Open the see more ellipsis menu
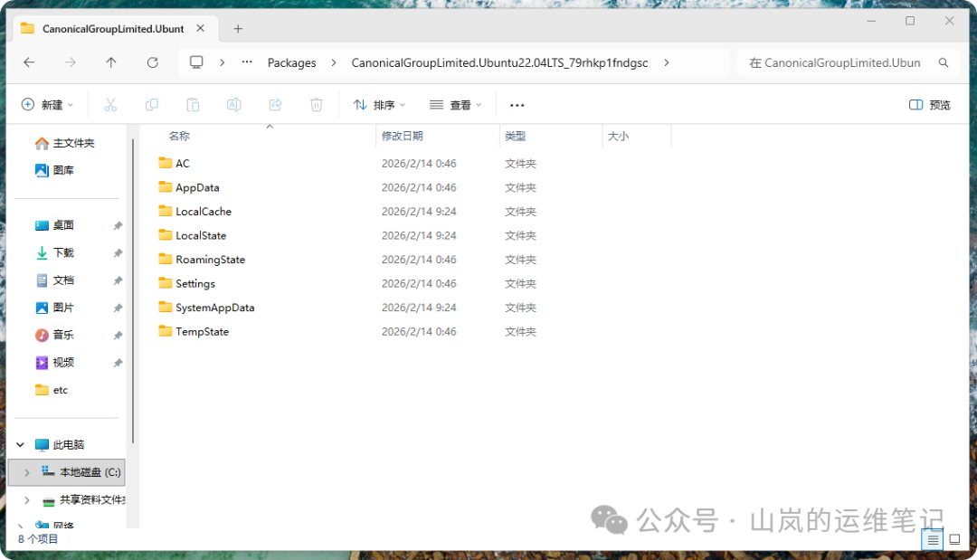The width and height of the screenshot is (977, 560). [x=517, y=104]
